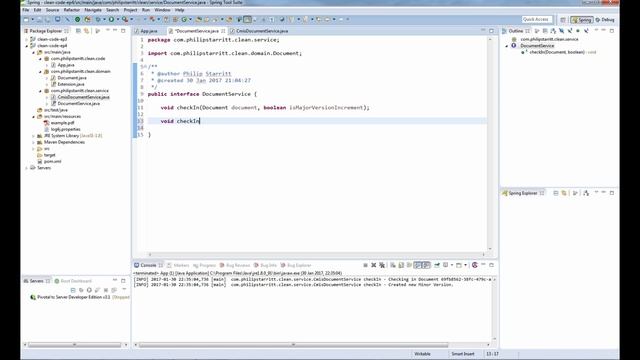Screen dimensions: 640x360
Task: Toggle Hide Non-Public Members in Outline
Action: pos(578,31)
